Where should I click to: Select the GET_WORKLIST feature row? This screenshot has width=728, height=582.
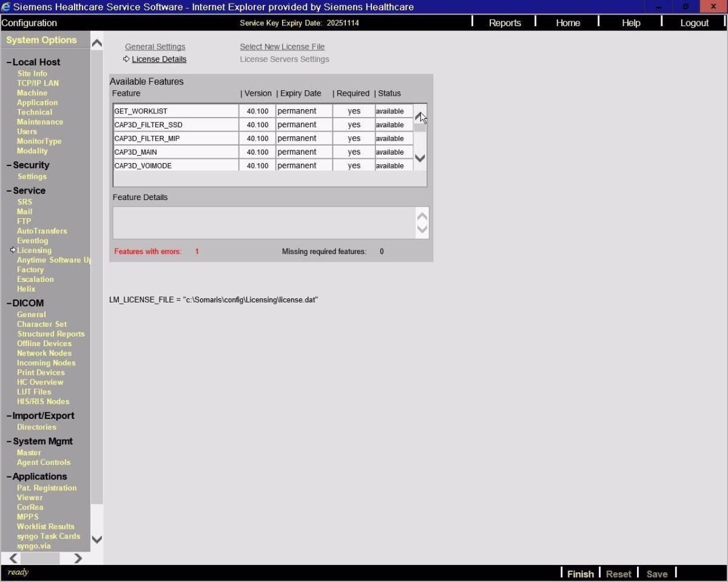point(263,112)
